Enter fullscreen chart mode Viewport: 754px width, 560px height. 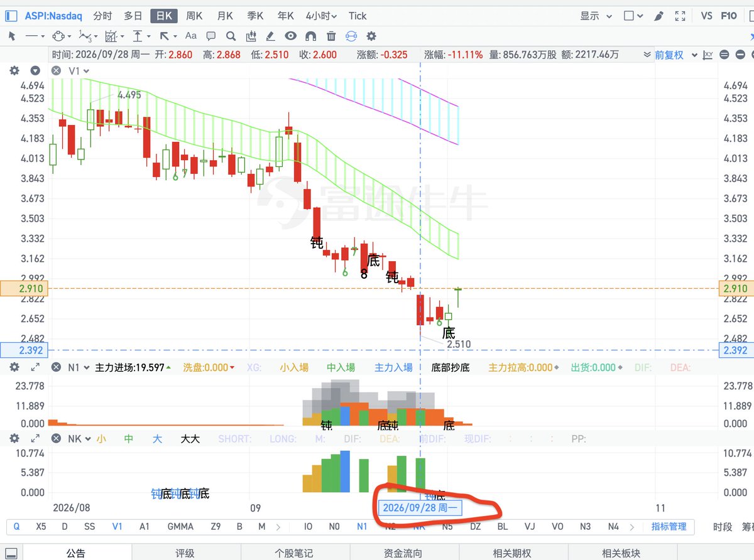point(680,16)
